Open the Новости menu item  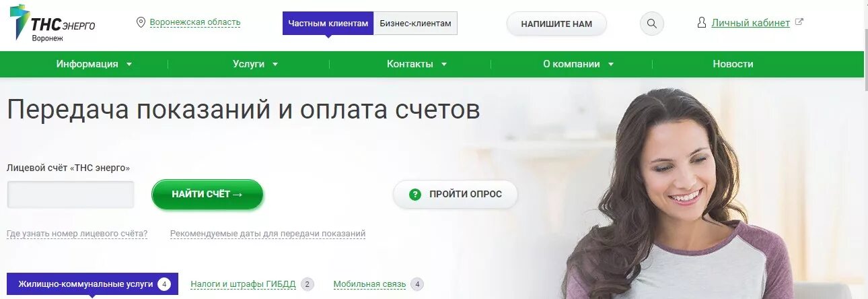coord(733,64)
